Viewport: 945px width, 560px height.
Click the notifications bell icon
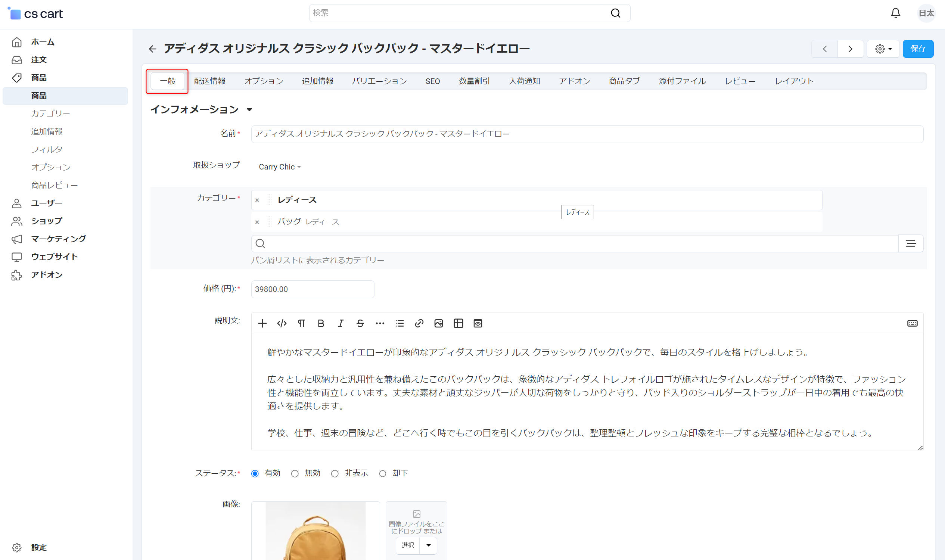click(895, 13)
